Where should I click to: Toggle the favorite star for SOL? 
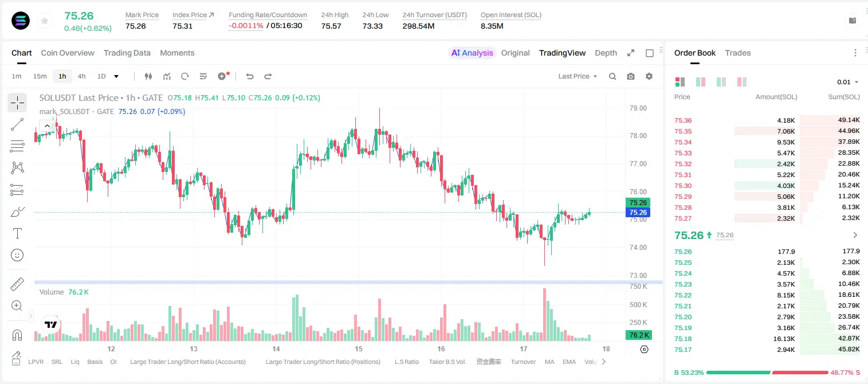(45, 21)
